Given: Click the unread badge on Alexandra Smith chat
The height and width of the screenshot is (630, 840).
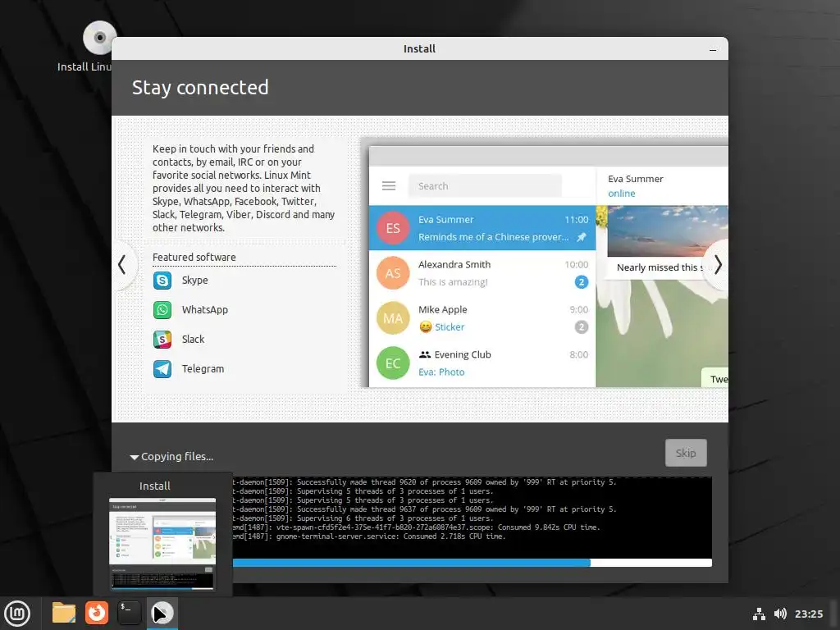Looking at the screenshot, I should [582, 282].
